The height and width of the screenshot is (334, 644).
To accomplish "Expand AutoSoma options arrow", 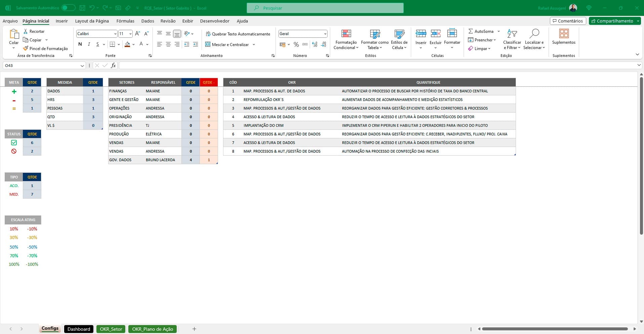I will (x=499, y=31).
